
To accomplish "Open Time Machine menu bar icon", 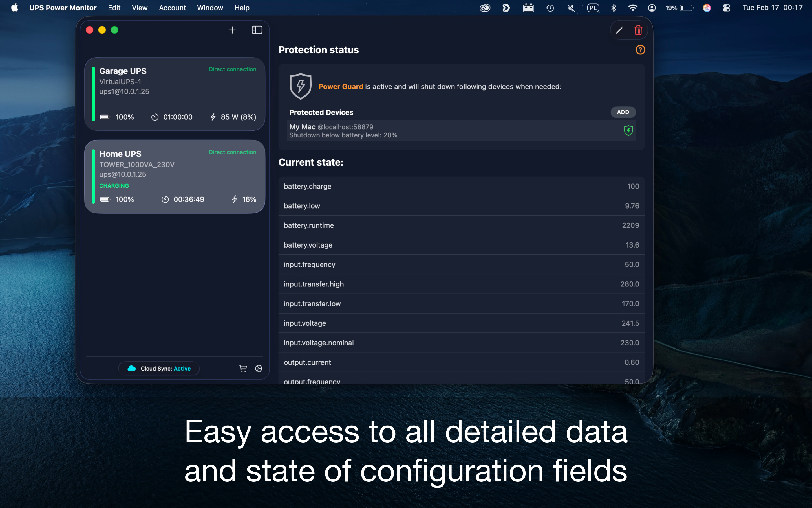I will click(x=550, y=8).
